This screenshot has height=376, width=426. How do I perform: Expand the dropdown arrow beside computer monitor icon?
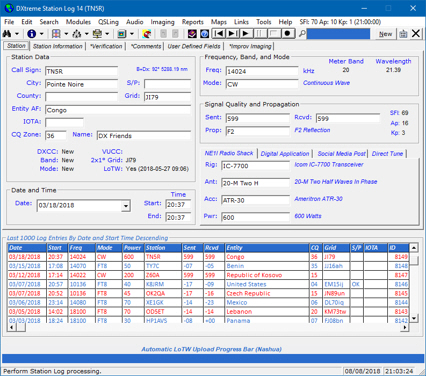(107, 34)
